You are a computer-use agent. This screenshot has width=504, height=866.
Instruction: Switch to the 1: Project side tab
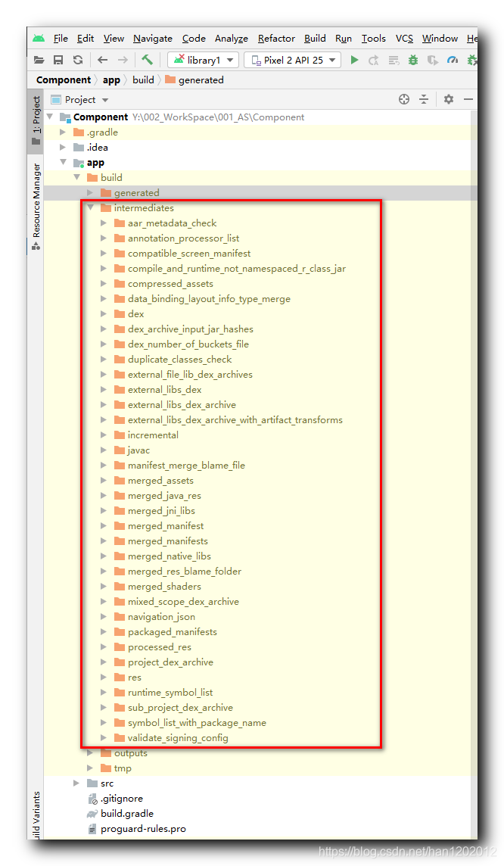pyautogui.click(x=36, y=120)
